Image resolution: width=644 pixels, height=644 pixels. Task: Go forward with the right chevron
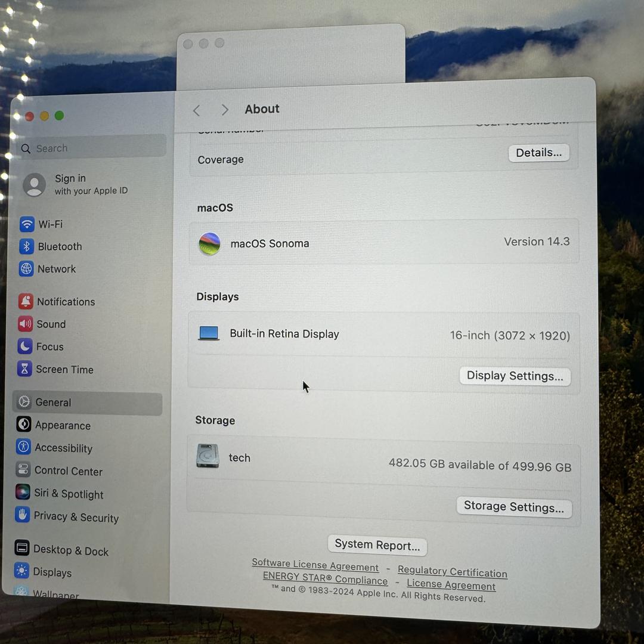point(225,110)
